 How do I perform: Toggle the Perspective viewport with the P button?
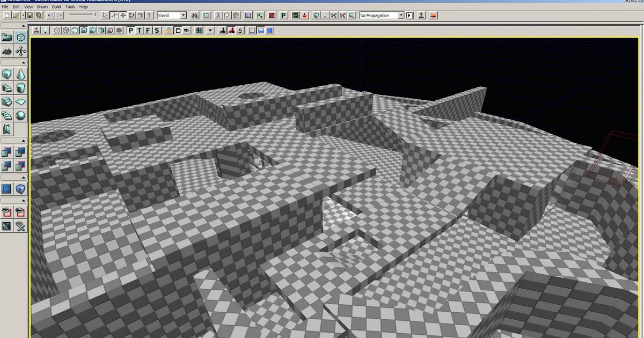[131, 31]
